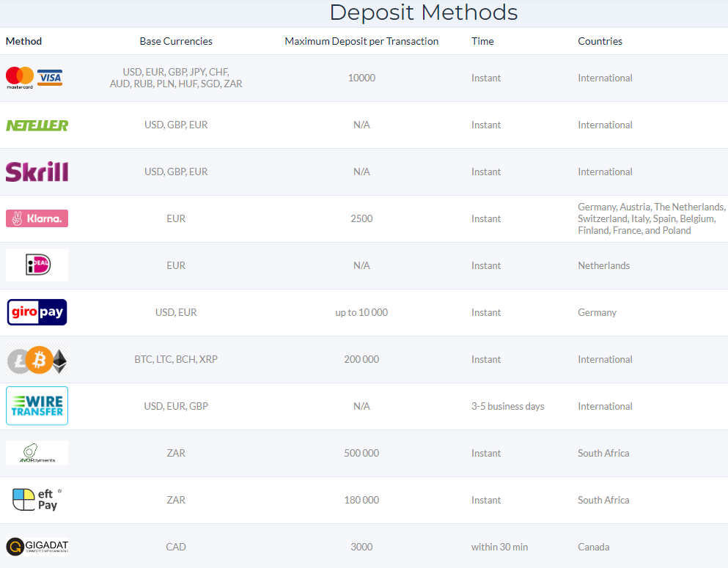Click iDEAL's EUR base currency
The height and width of the screenshot is (568, 728).
176,265
